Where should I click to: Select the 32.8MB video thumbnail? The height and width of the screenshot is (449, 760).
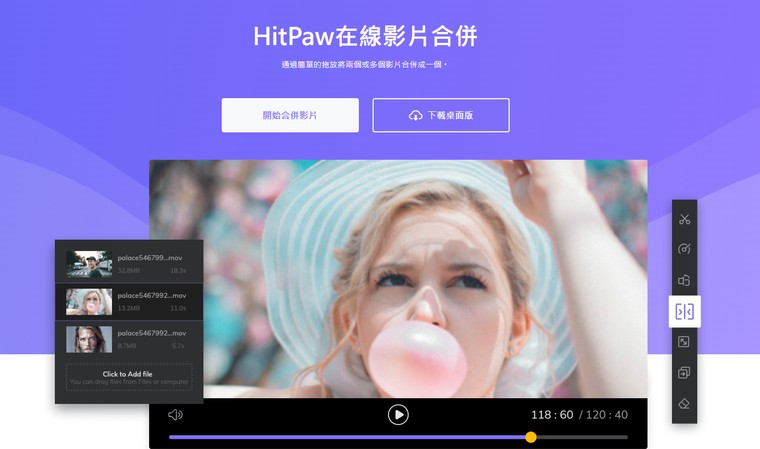pyautogui.click(x=89, y=264)
